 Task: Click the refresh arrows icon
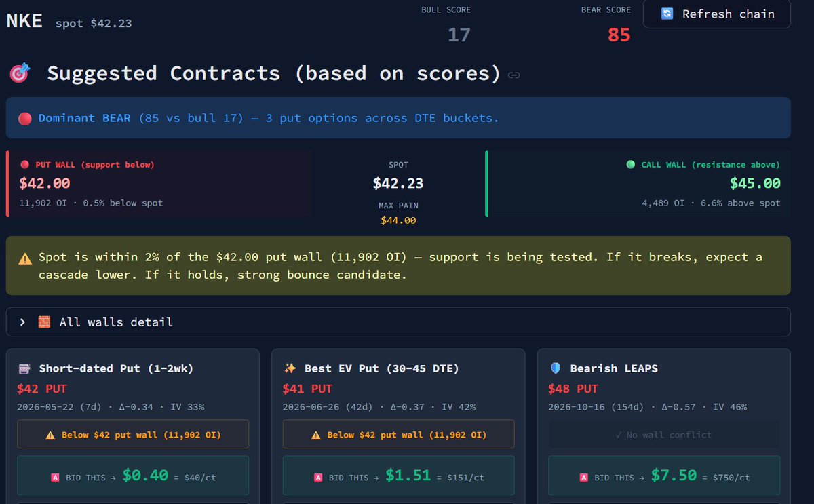pyautogui.click(x=667, y=14)
